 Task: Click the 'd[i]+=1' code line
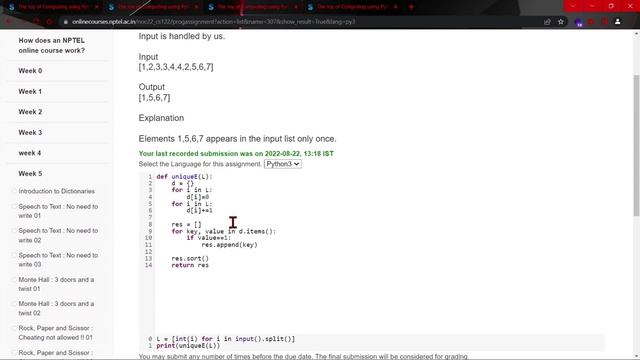point(199,211)
